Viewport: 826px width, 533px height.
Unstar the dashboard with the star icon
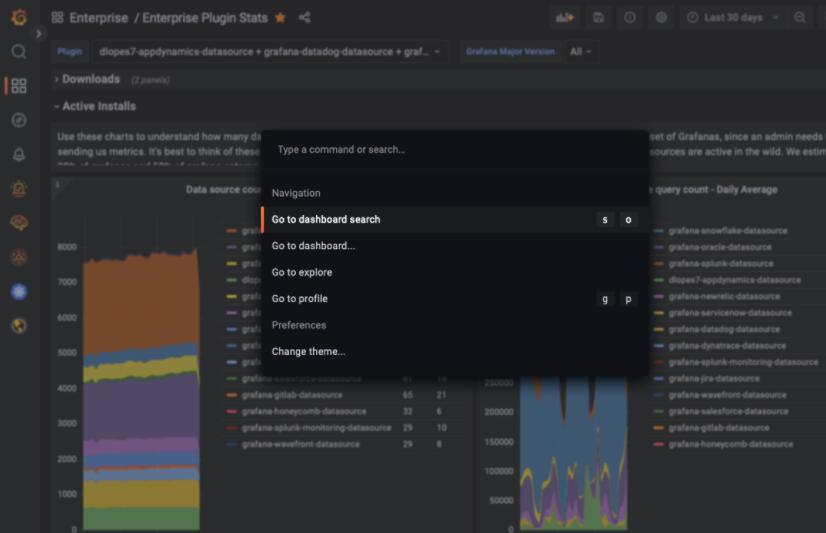tap(280, 18)
